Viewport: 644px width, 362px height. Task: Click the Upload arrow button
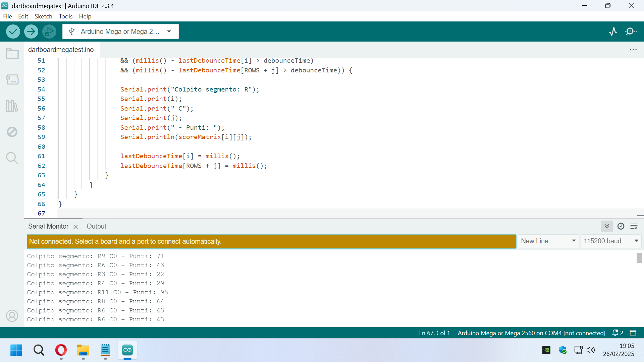pyautogui.click(x=31, y=32)
